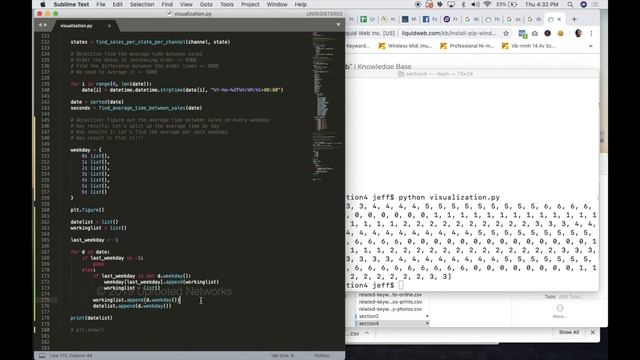Open the File menu
This screenshot has height=360, width=640.
point(101,4)
